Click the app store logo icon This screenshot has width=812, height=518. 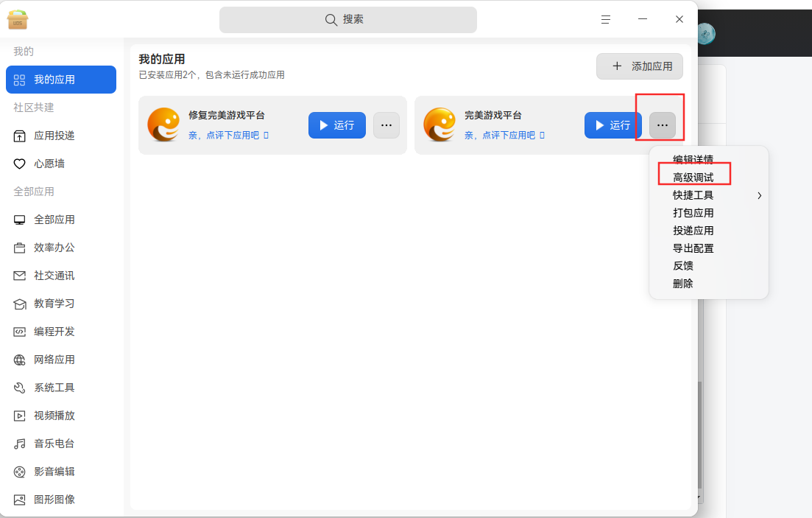(18, 20)
